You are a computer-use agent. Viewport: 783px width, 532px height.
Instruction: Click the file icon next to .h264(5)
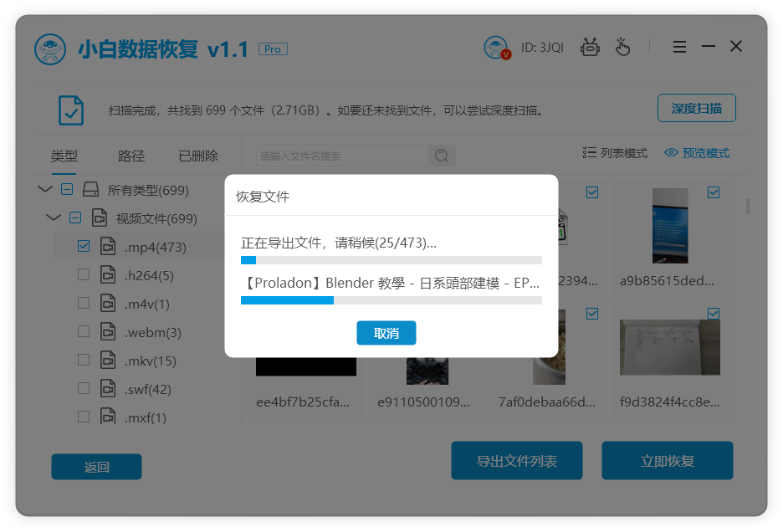coord(108,274)
